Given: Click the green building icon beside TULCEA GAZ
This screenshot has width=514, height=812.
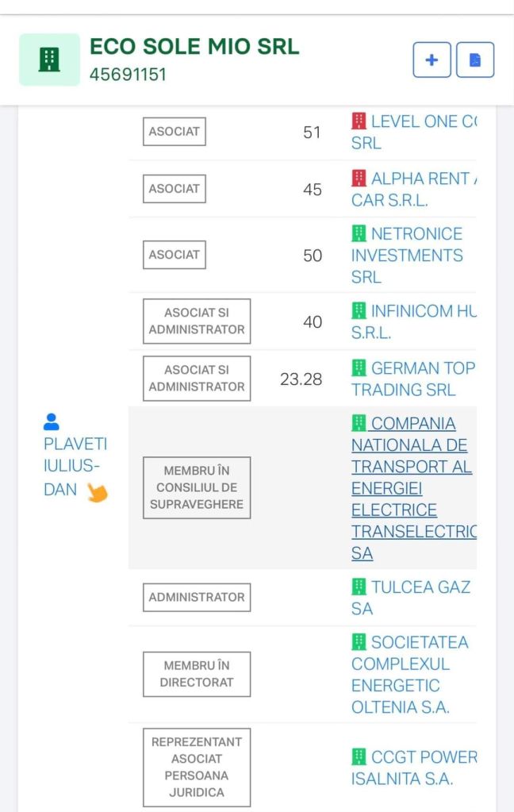Looking at the screenshot, I should [359, 587].
